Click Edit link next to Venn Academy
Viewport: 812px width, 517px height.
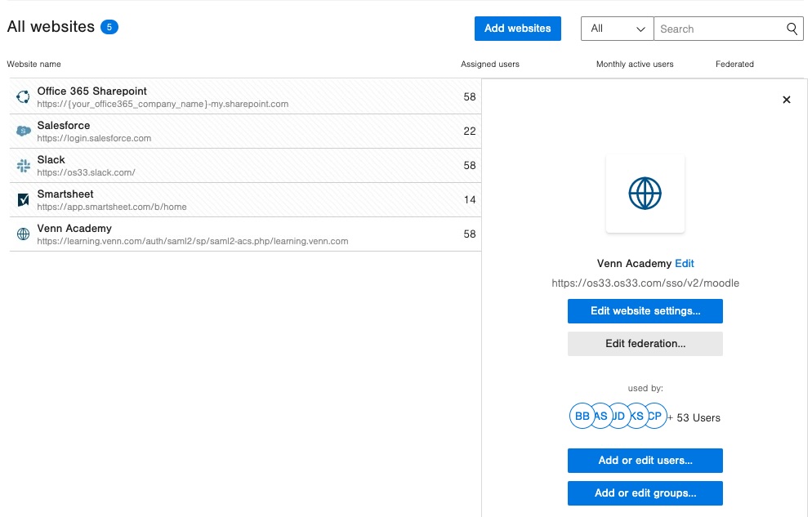[684, 264]
